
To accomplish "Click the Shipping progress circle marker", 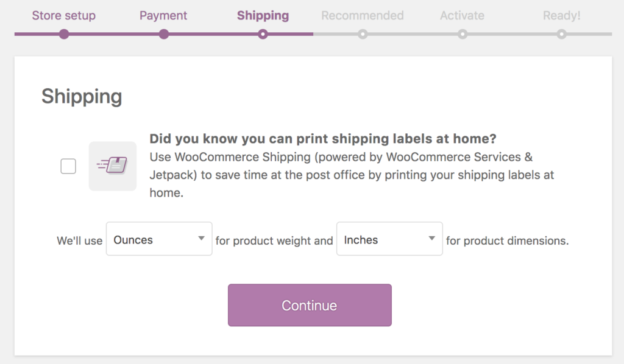I will (263, 34).
